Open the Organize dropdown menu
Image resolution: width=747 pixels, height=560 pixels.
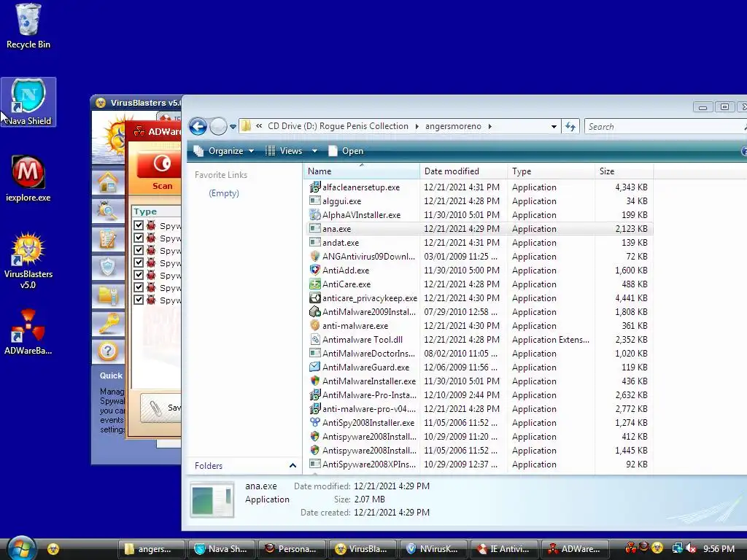223,151
